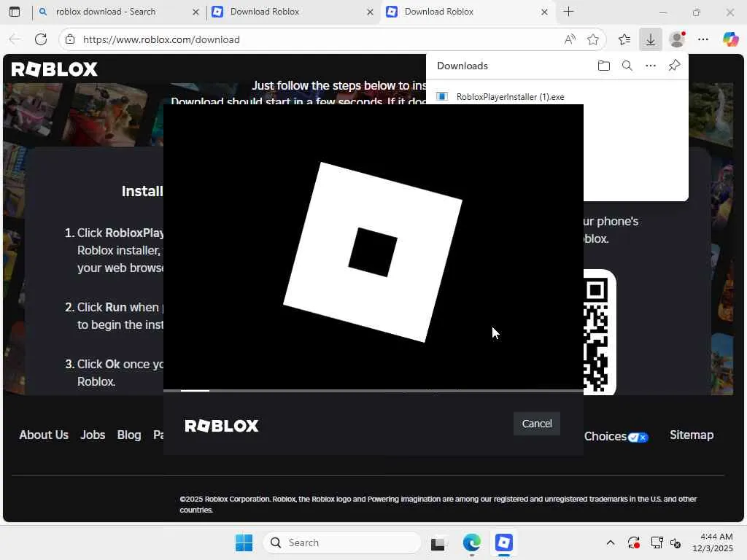Open Microsoft Edge from the taskbar
The width and height of the screenshot is (747, 560).
pos(472,542)
